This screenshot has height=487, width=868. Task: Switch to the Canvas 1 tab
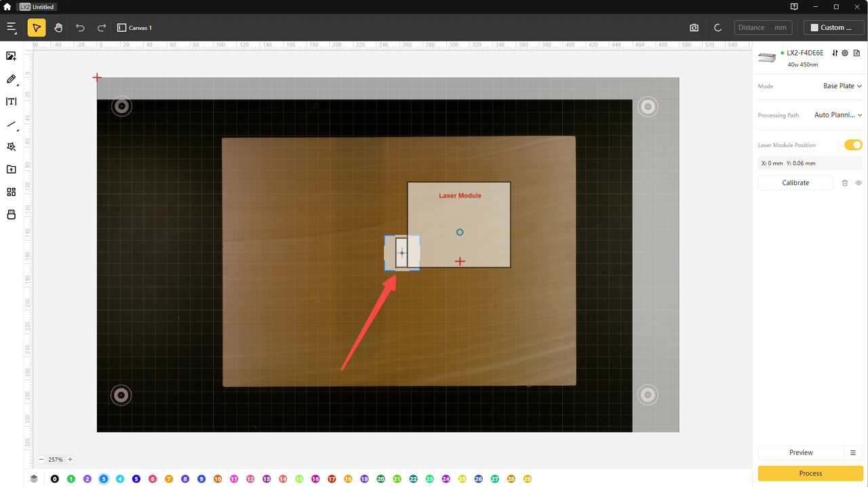135,28
